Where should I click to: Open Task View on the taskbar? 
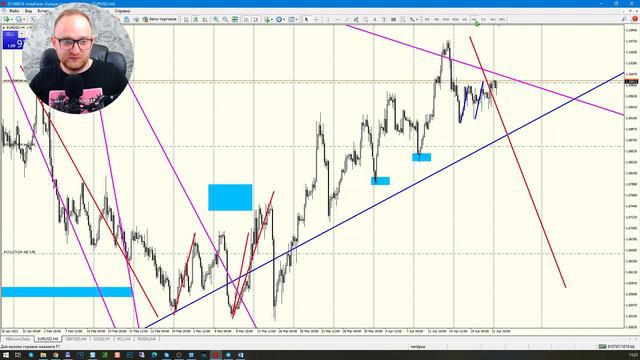point(18,355)
